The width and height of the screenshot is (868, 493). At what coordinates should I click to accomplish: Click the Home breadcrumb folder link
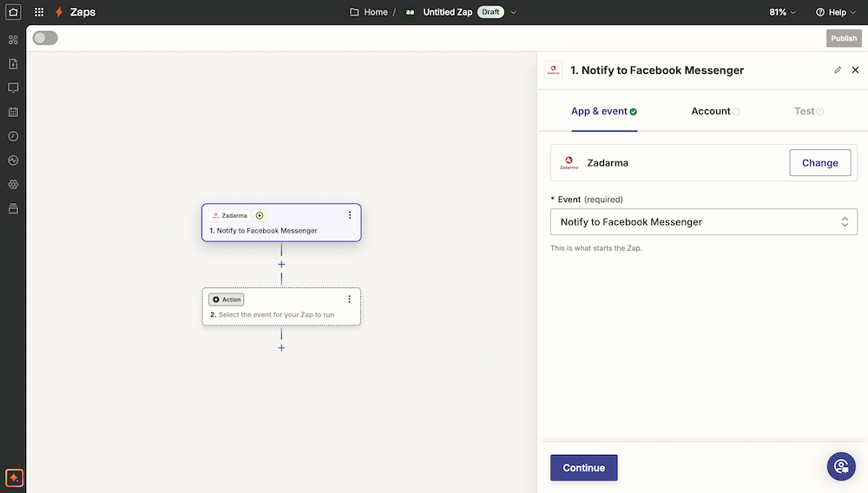369,12
